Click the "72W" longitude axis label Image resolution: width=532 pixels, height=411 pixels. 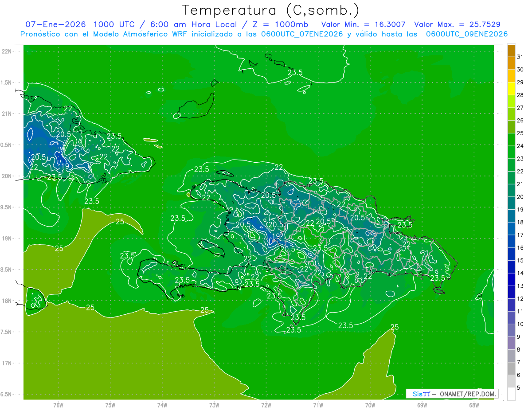(266, 405)
